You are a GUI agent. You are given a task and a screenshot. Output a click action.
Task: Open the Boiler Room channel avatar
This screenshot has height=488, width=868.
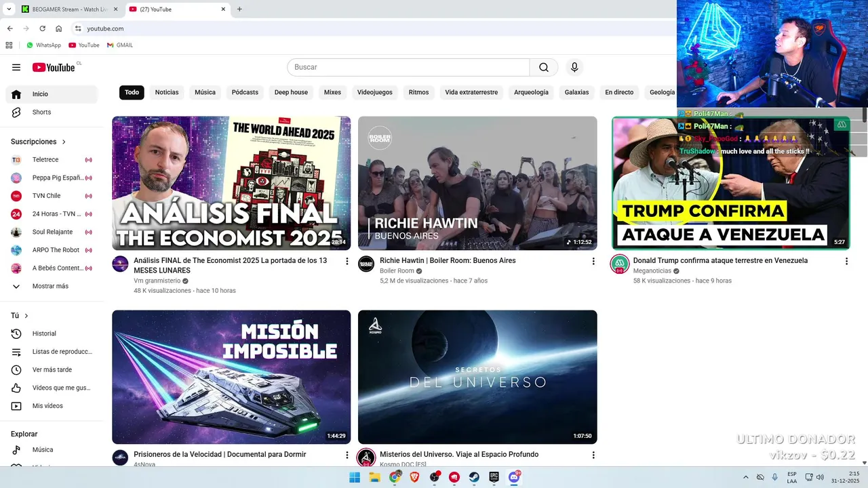[x=366, y=264]
